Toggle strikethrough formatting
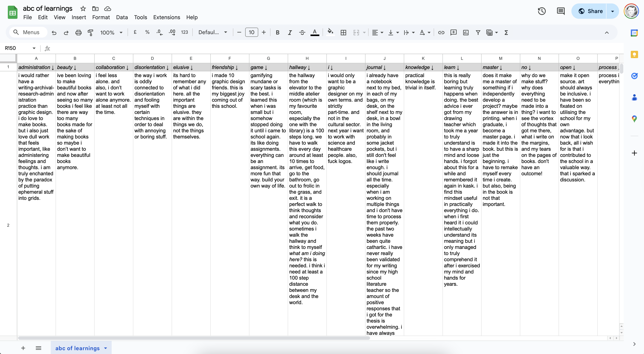644x354 pixels. point(302,33)
